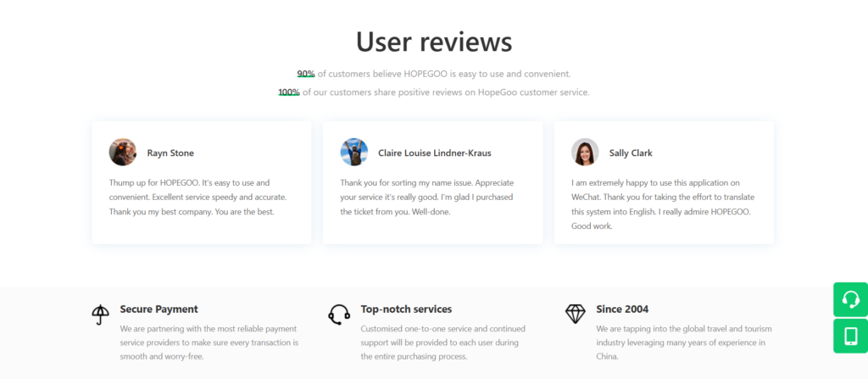868x379 pixels.
Task: Click the User reviews heading
Action: (434, 42)
